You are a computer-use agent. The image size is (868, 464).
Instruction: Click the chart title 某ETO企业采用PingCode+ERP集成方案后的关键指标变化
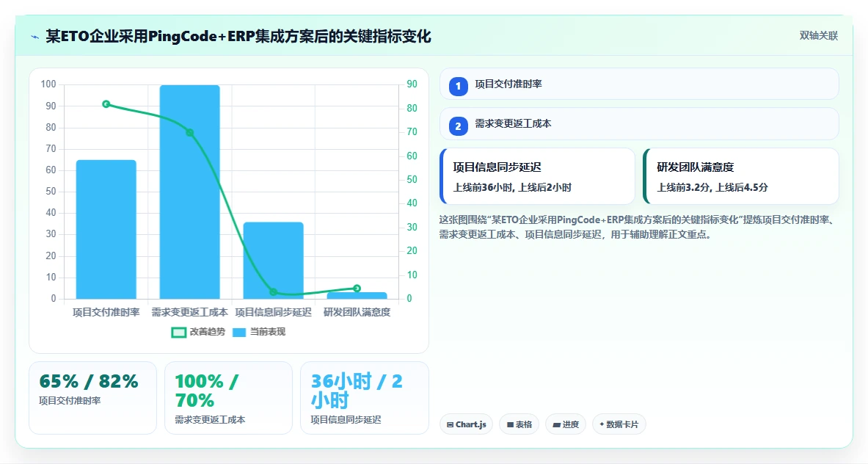pos(238,37)
